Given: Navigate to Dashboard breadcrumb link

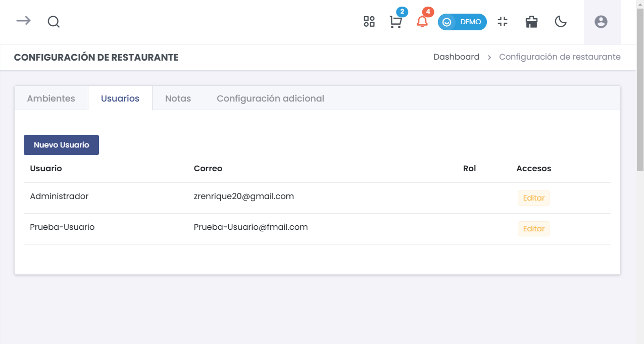Looking at the screenshot, I should pyautogui.click(x=456, y=57).
